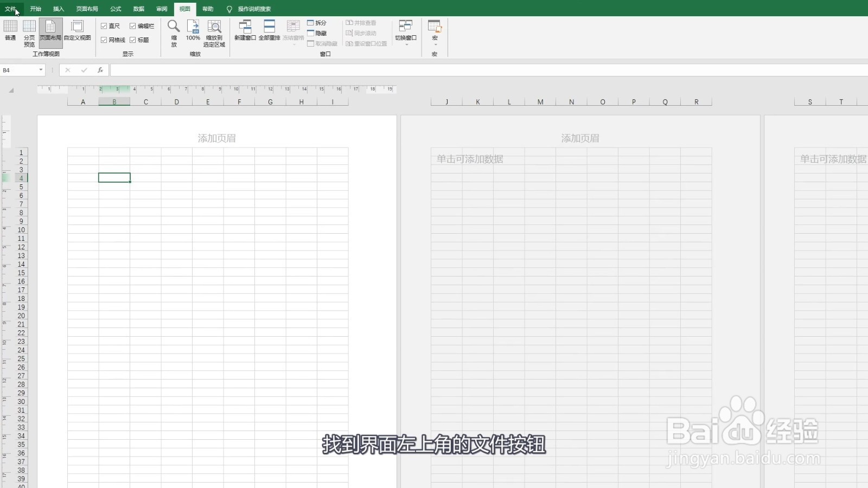Toggle the Headings (标题) checkbox
The width and height of the screenshot is (868, 488).
pos(139,40)
